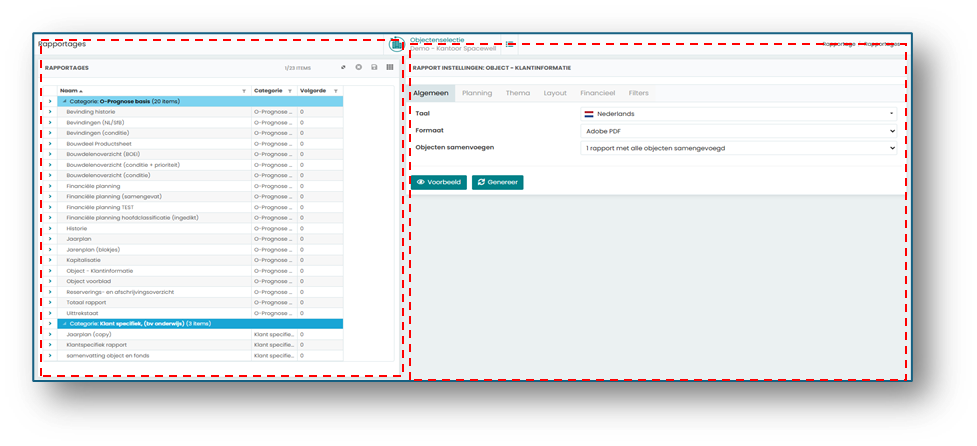
Task: Open the filter icon in Categorie column
Action: pos(290,91)
